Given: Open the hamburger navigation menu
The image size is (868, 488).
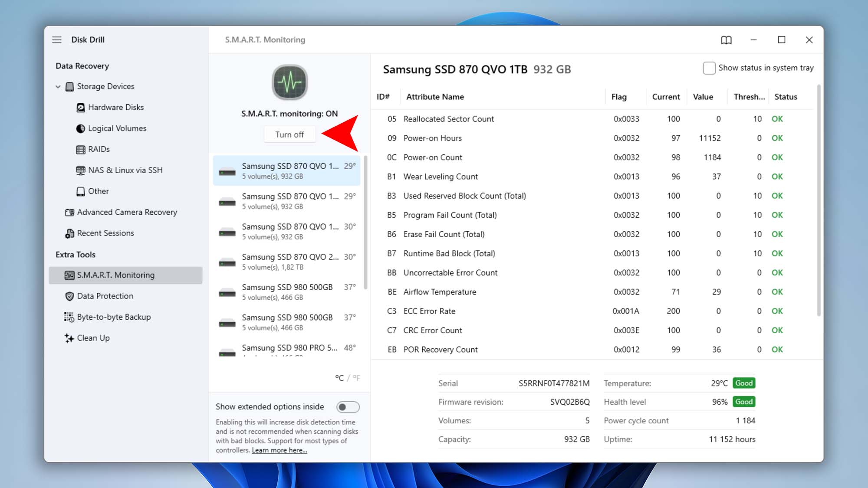Looking at the screenshot, I should click(56, 39).
